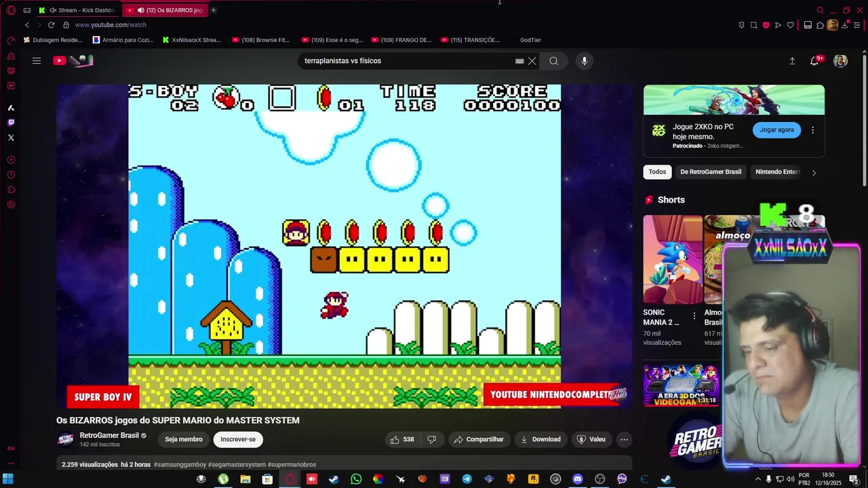The height and width of the screenshot is (488, 868).
Task: Open Discord from the taskbar
Action: [578, 479]
